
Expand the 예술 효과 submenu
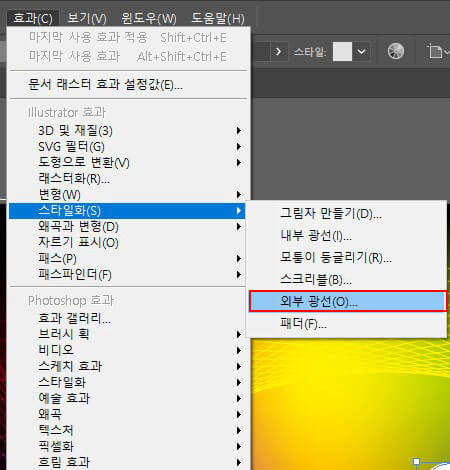tap(128, 398)
